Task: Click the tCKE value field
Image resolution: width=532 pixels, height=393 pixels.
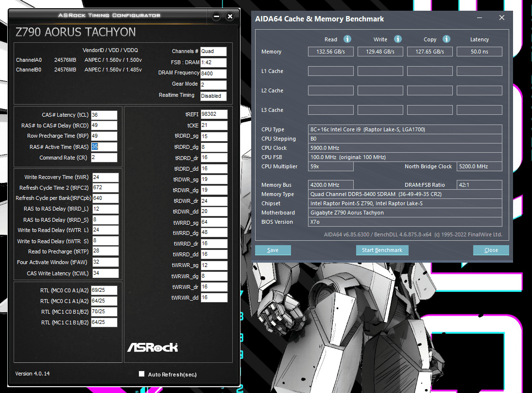Action: [214, 125]
